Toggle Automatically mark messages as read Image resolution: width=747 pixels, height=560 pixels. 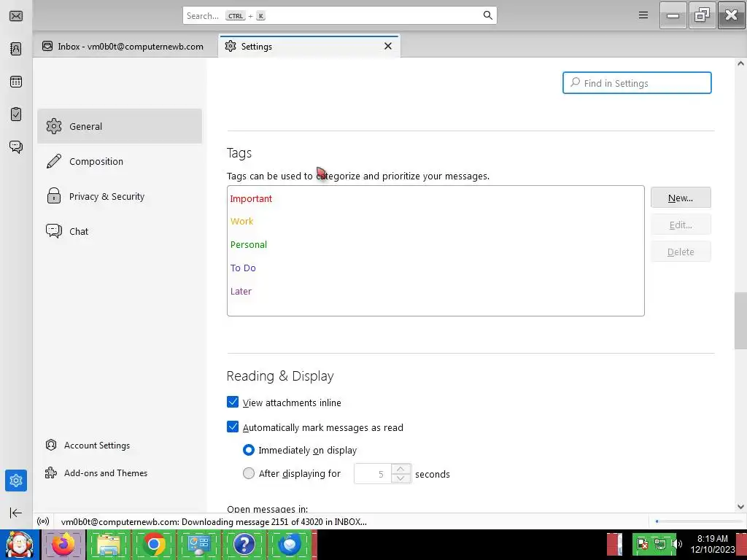(x=233, y=427)
